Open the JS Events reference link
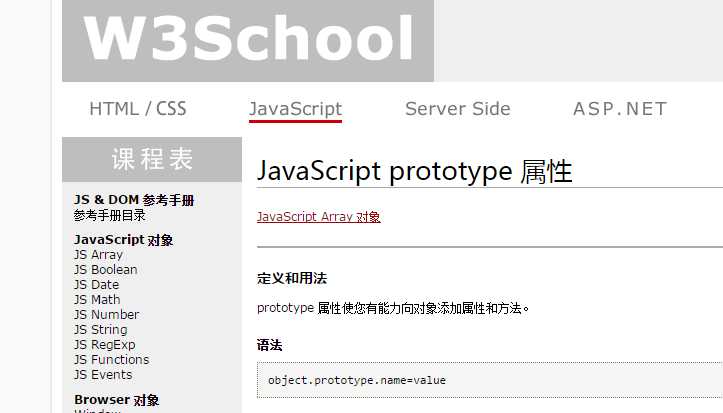Screen dimensions: 723x413 point(103,375)
